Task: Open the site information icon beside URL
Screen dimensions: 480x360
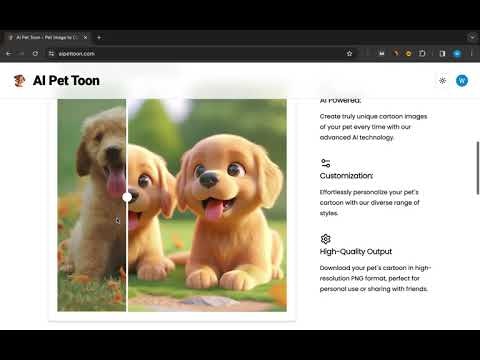Action: tap(51, 53)
